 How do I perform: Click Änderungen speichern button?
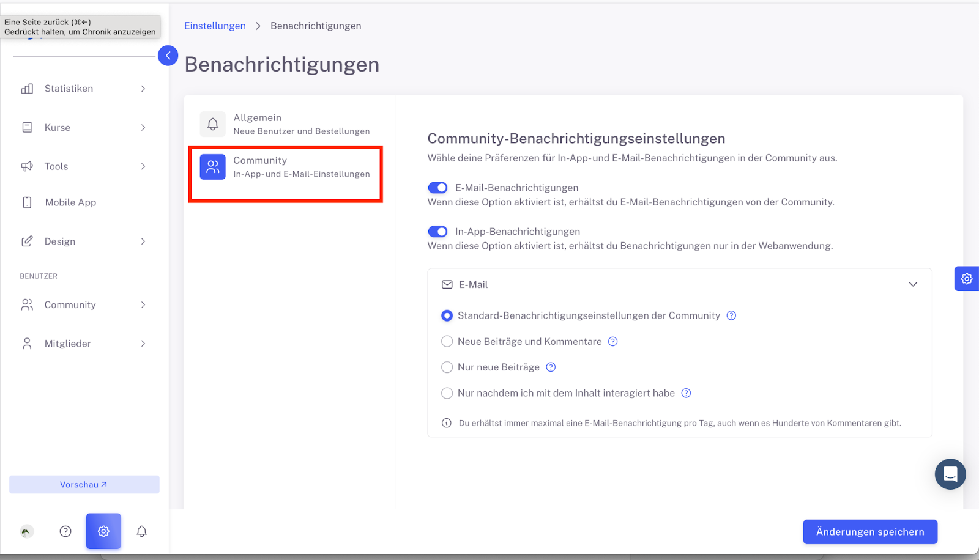[870, 532]
